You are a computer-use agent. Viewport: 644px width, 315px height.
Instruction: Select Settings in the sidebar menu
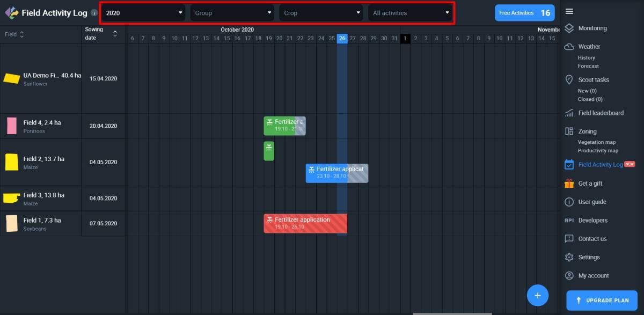click(x=589, y=258)
